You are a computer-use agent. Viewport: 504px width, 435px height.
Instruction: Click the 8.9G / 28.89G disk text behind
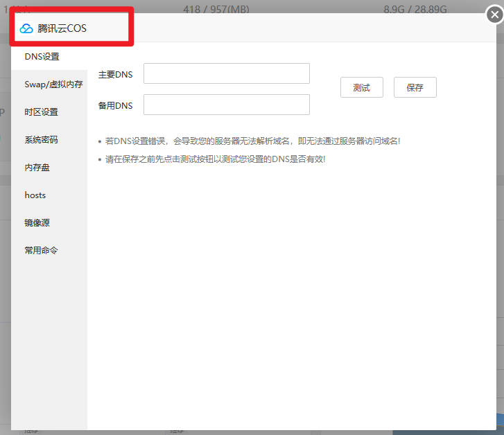coord(415,9)
